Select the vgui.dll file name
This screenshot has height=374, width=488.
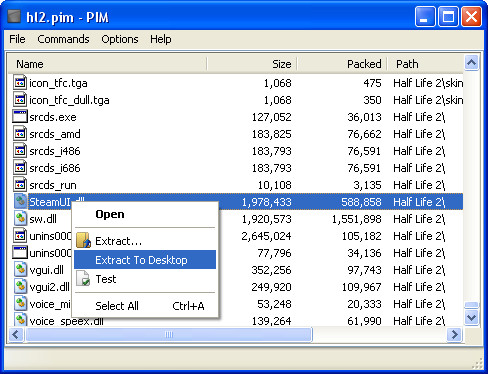pos(46,270)
